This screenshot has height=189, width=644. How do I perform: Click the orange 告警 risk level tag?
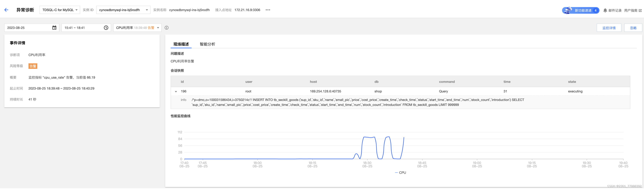(33, 66)
